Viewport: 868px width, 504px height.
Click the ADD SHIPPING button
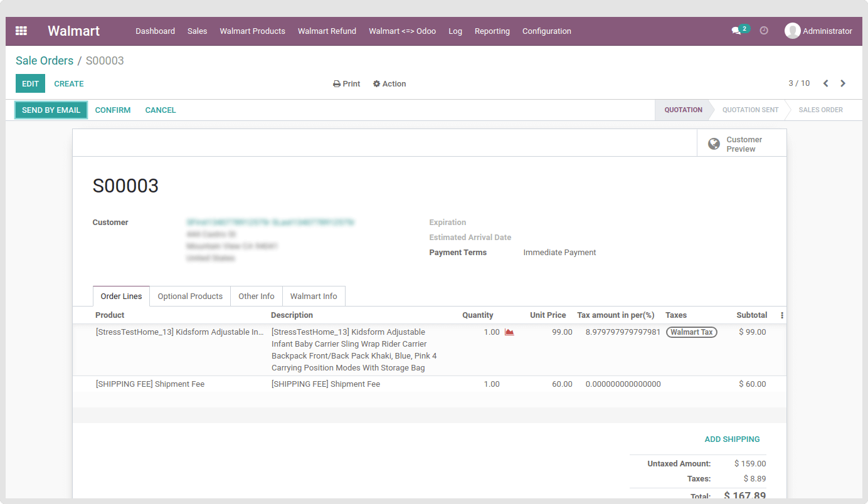click(732, 439)
